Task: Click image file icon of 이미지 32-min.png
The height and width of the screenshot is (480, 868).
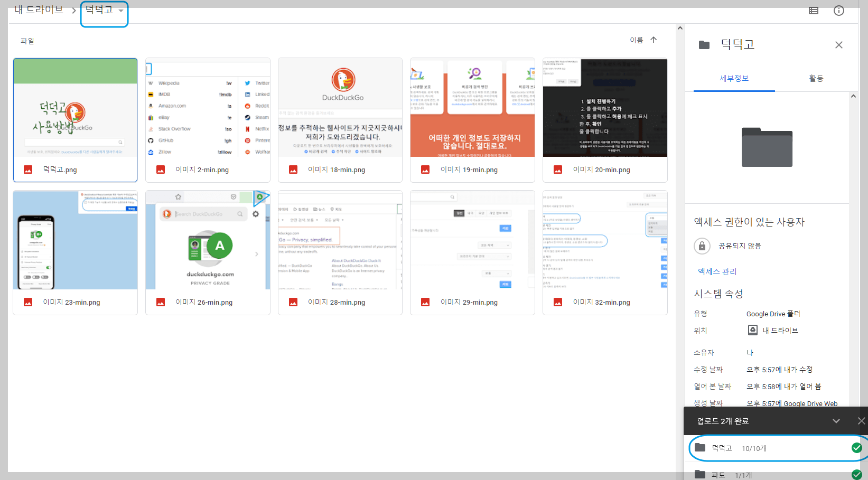Action: point(558,302)
